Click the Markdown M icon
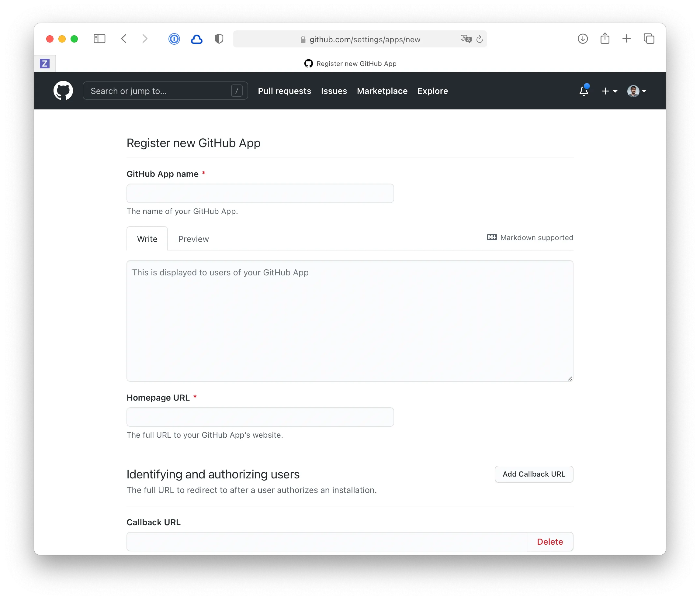Viewport: 700px width, 600px height. (x=492, y=237)
